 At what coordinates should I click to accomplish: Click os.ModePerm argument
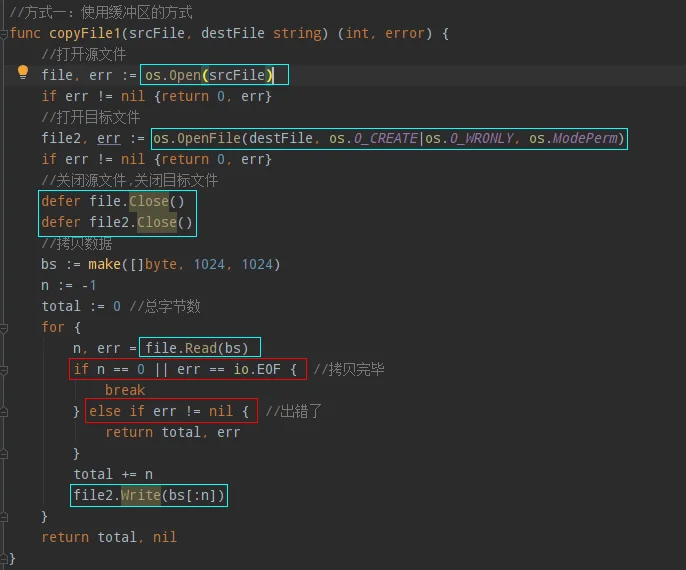point(573,138)
